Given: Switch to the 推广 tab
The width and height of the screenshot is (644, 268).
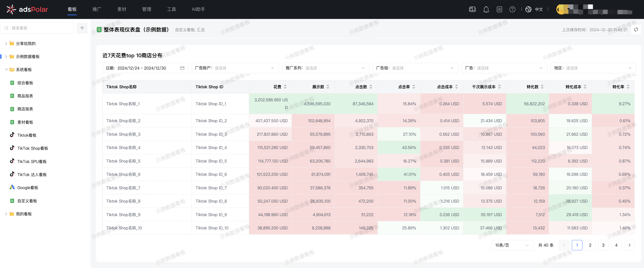Looking at the screenshot, I should click(97, 9).
